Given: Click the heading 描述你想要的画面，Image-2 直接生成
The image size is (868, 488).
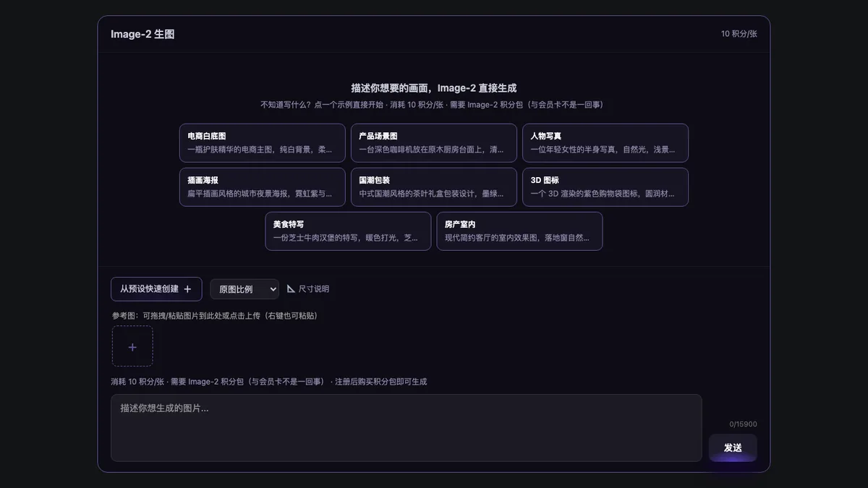Looking at the screenshot, I should [434, 87].
